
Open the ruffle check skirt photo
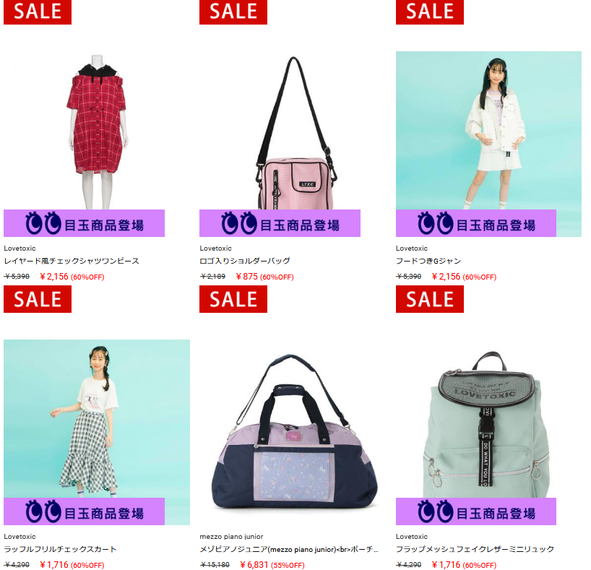coord(97,432)
